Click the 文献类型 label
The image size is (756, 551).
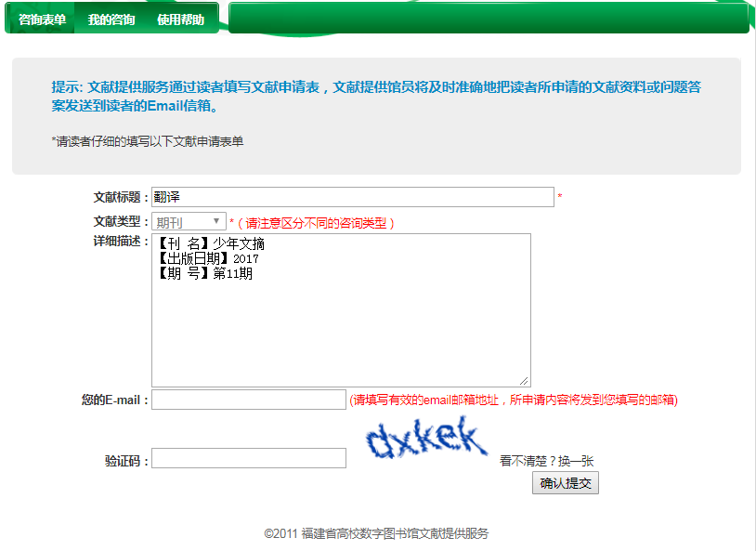coord(120,221)
